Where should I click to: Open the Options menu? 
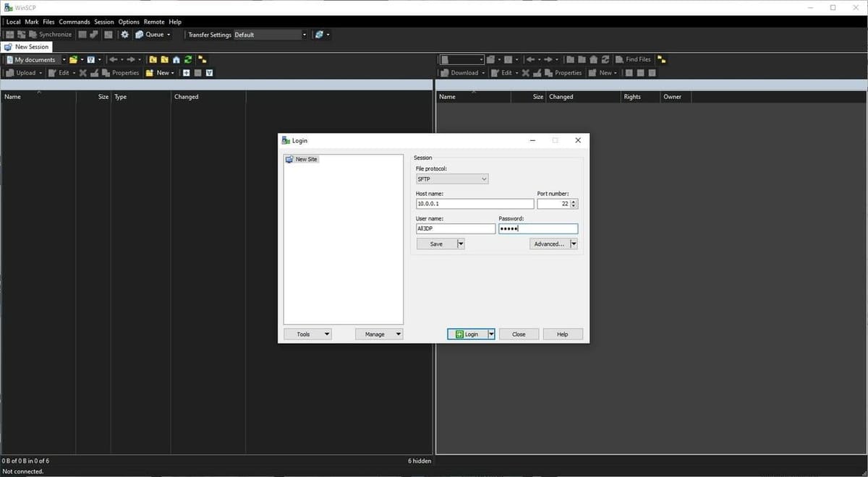129,22
